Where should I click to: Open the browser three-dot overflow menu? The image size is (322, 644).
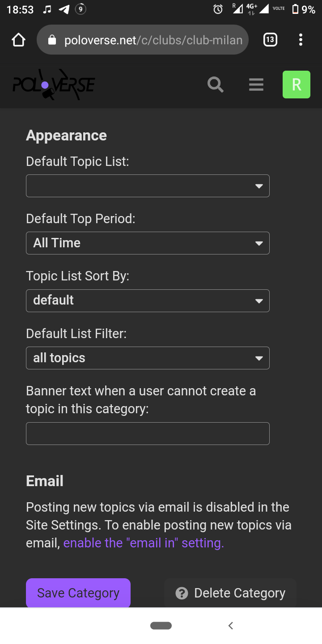coord(301,40)
